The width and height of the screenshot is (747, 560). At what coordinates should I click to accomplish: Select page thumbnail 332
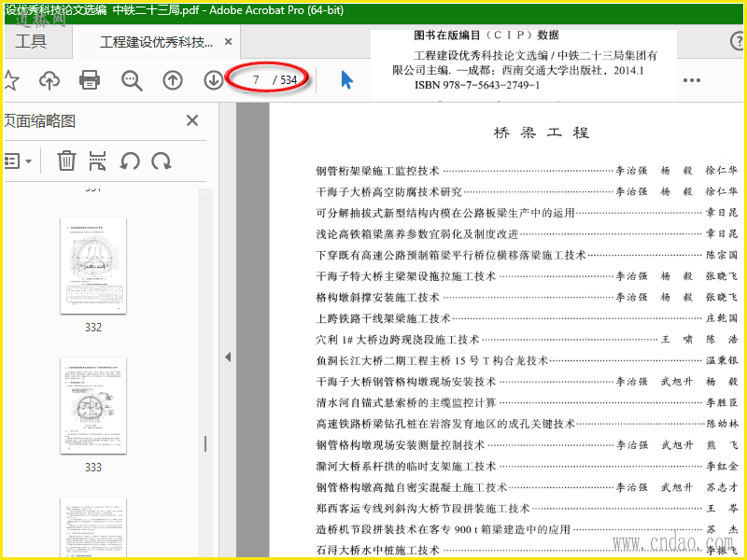(x=93, y=266)
